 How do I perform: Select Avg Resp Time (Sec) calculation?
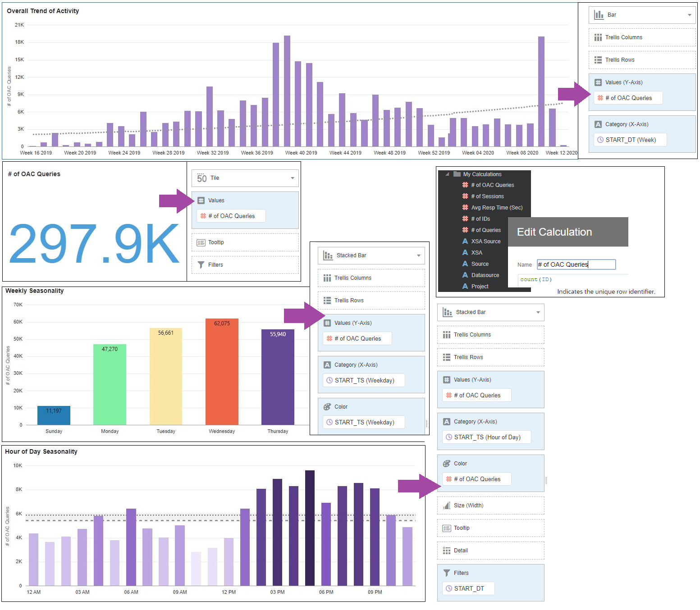497,208
